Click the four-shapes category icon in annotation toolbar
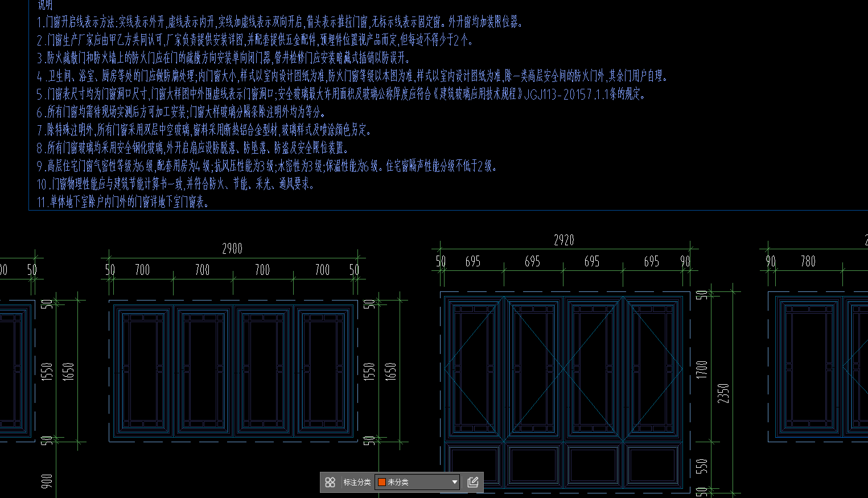The width and height of the screenshot is (868, 498). [330, 482]
